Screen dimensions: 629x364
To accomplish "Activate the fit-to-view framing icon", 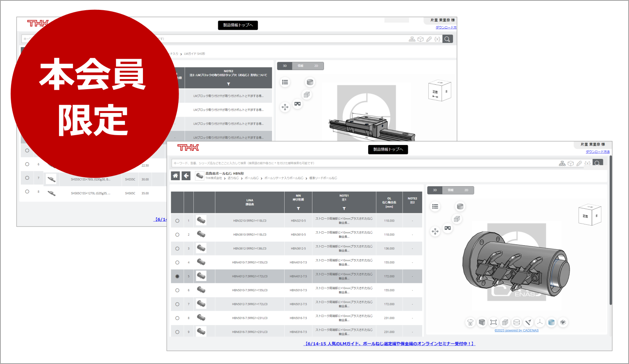I will [493, 322].
